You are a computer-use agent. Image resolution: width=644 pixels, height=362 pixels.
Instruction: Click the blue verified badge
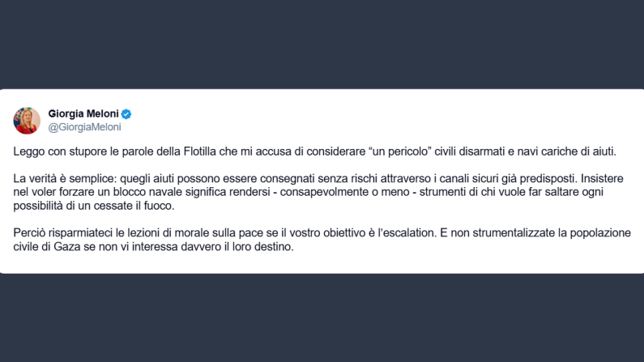[126, 113]
